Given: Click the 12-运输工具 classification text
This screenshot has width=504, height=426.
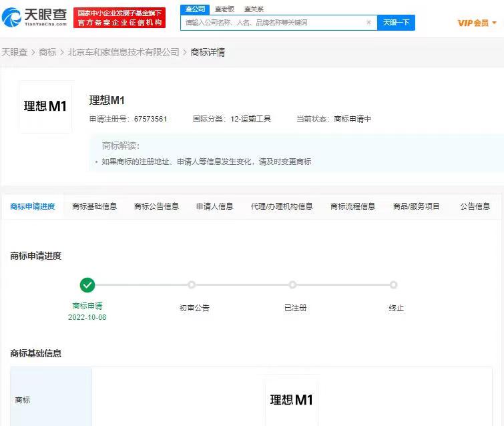Looking at the screenshot, I should (x=251, y=119).
